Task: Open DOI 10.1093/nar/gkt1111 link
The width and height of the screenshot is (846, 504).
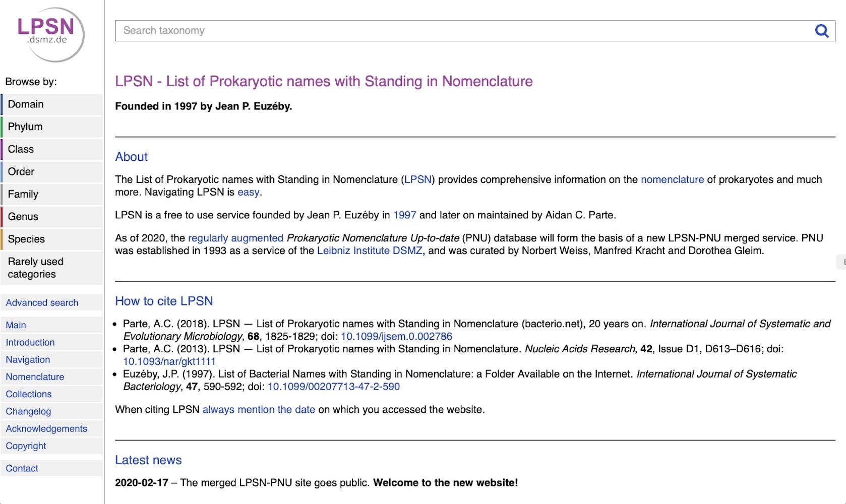Action: (169, 362)
